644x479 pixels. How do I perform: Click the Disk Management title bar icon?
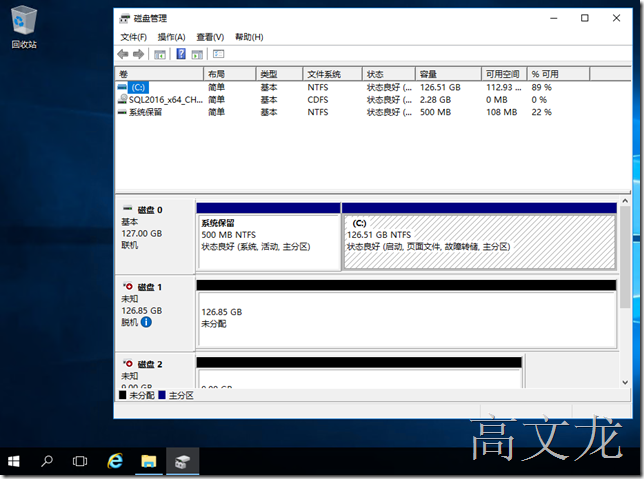click(124, 18)
